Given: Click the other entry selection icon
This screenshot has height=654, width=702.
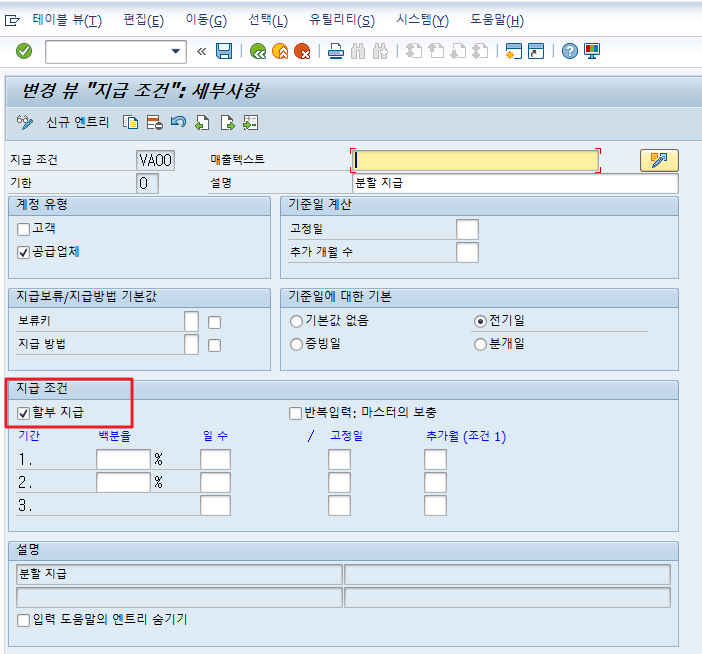Looking at the screenshot, I should [x=251, y=122].
